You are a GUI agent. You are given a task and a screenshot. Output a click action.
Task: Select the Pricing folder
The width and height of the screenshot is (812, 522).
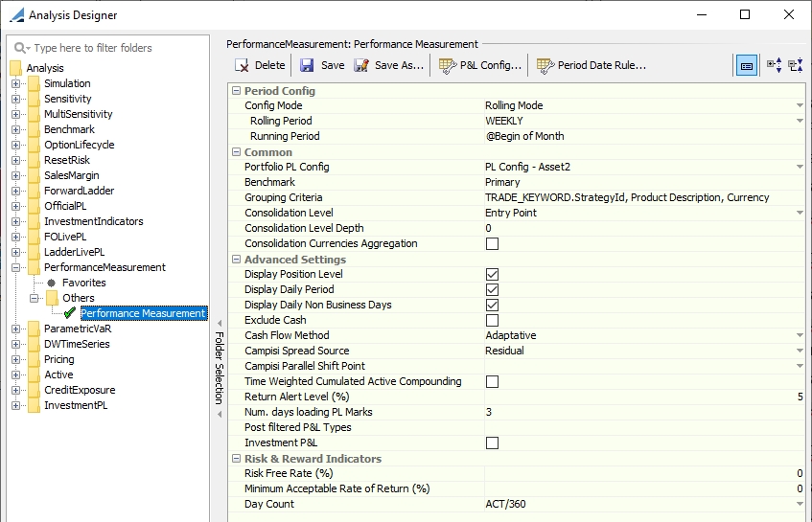point(59,359)
